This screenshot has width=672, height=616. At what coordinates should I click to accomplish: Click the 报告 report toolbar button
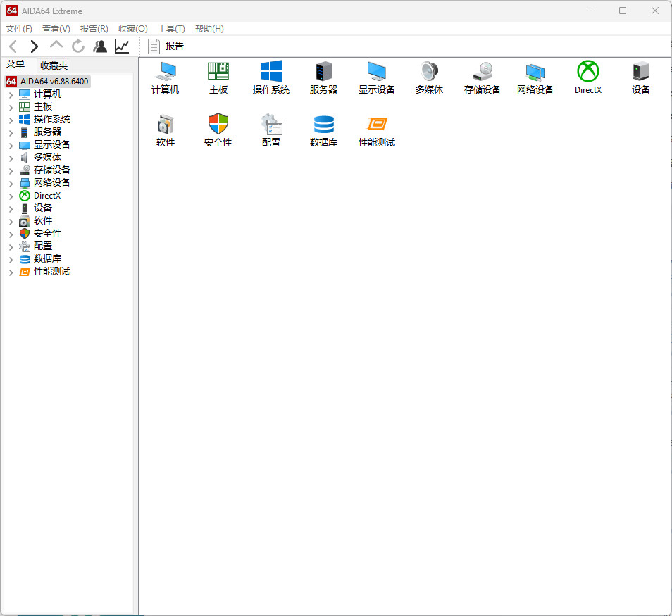(166, 46)
